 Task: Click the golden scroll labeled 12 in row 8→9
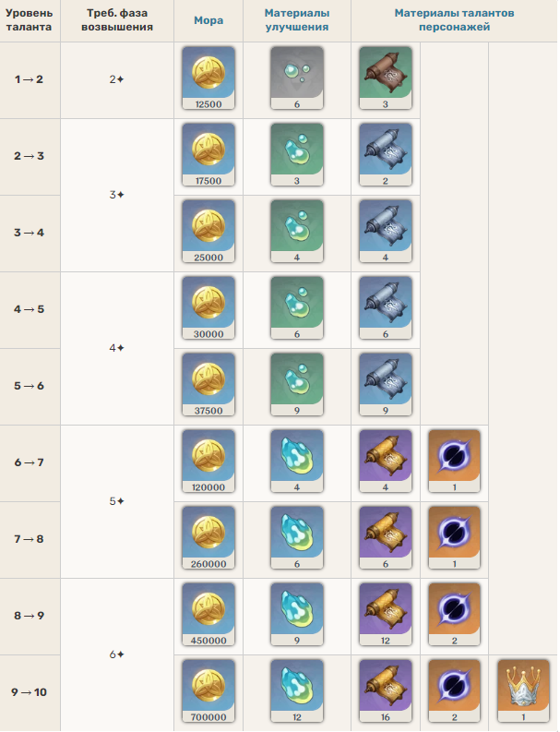click(386, 615)
